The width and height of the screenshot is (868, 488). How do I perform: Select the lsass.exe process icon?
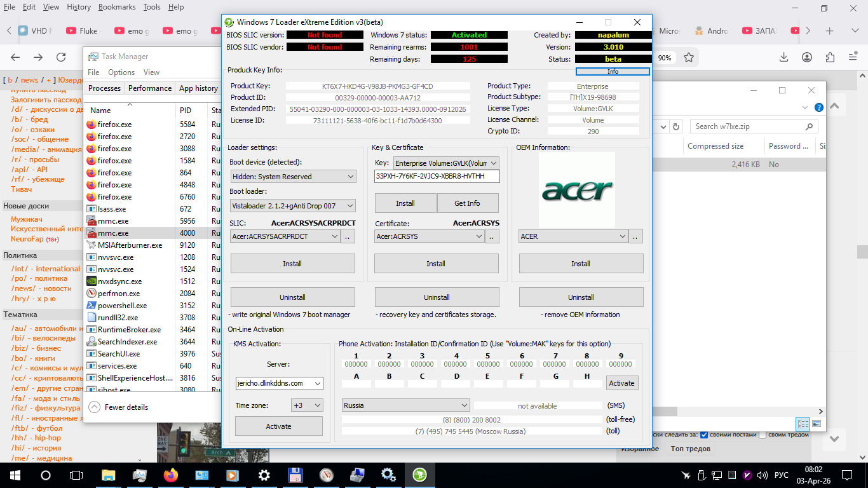92,209
